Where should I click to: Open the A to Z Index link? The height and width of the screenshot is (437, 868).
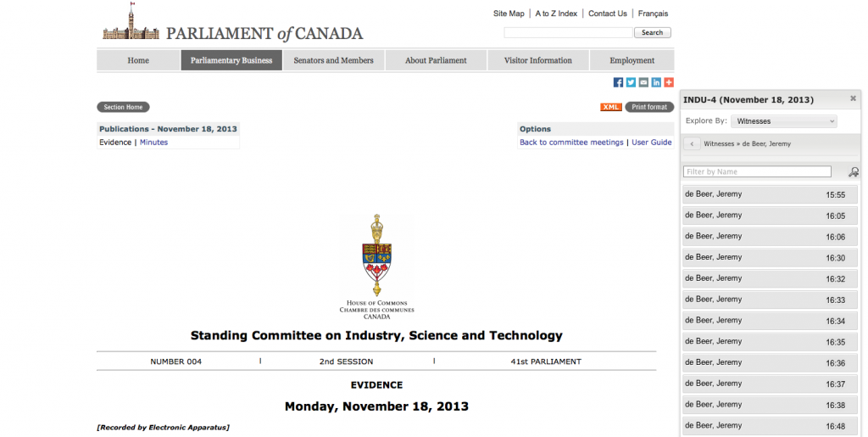(556, 14)
